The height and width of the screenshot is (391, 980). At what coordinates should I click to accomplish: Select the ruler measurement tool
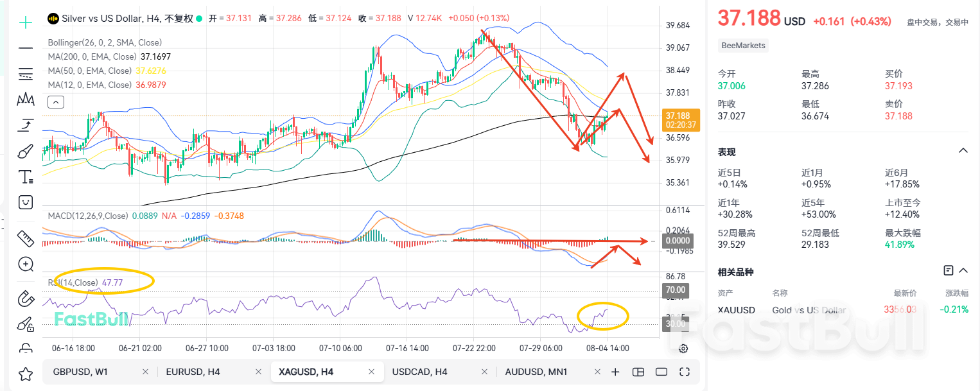pyautogui.click(x=25, y=239)
